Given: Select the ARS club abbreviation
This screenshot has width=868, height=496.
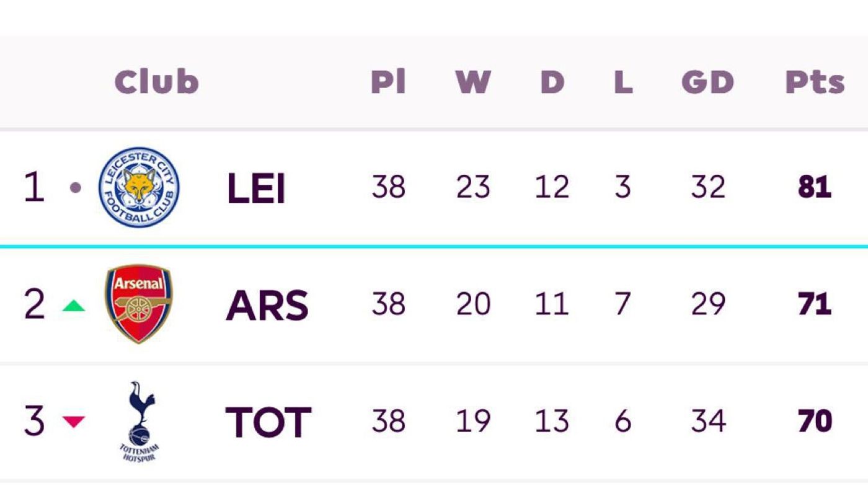Looking at the screenshot, I should [x=267, y=305].
